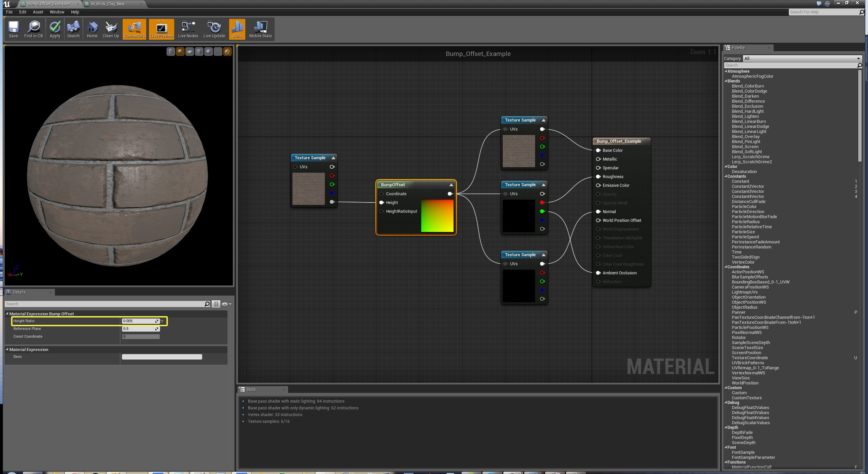
Task: Click the Find in CB toolbar icon
Action: pyautogui.click(x=34, y=29)
